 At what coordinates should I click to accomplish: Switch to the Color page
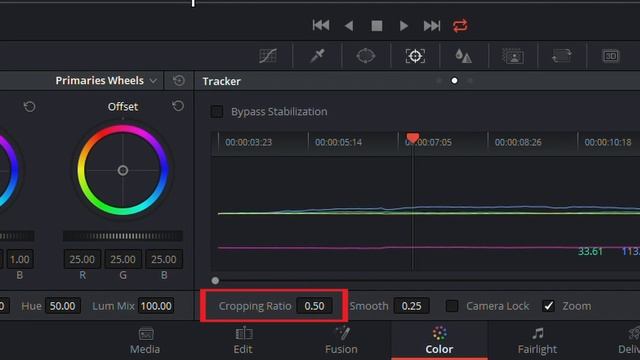click(439, 341)
